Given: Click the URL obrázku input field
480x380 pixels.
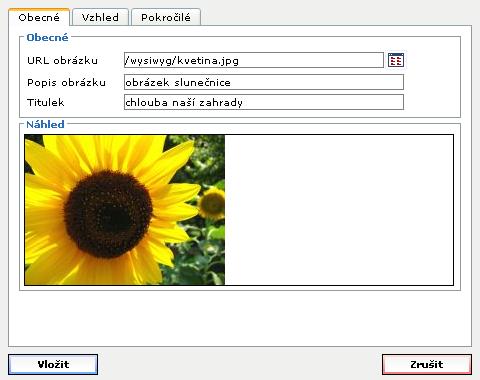Looking at the screenshot, I should click(254, 60).
